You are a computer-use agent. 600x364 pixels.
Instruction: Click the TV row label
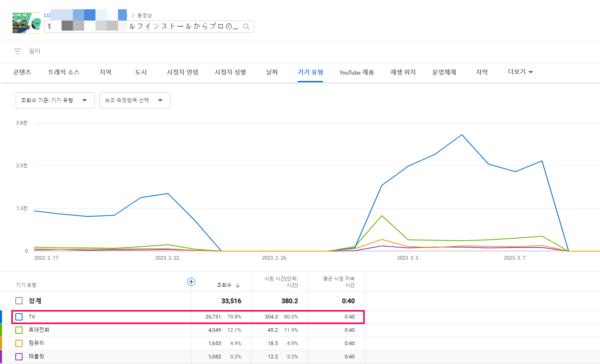32,317
